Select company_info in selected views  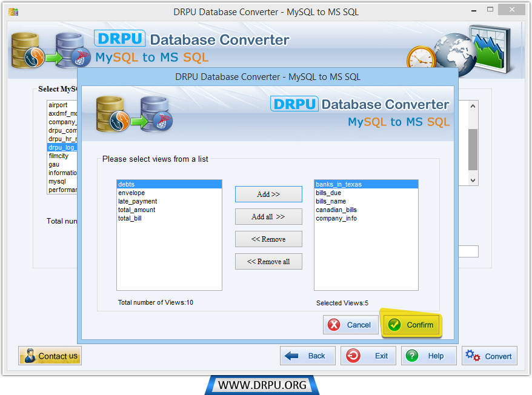click(x=366, y=218)
